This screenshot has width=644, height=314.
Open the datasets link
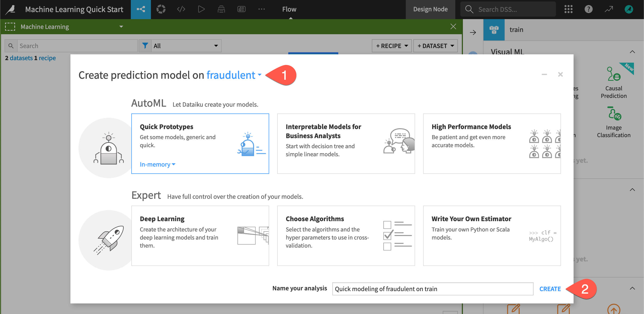[x=21, y=58]
